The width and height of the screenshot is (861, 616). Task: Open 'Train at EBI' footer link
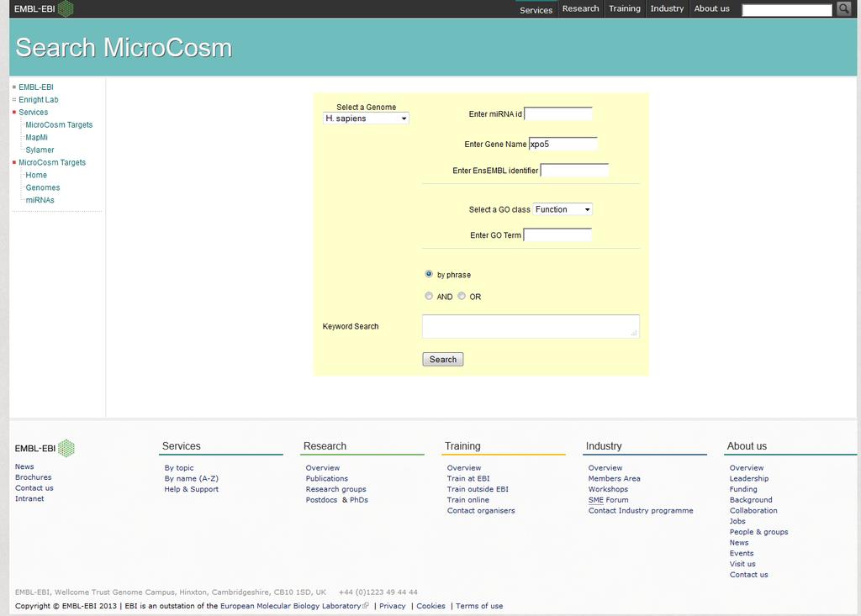tap(467, 478)
